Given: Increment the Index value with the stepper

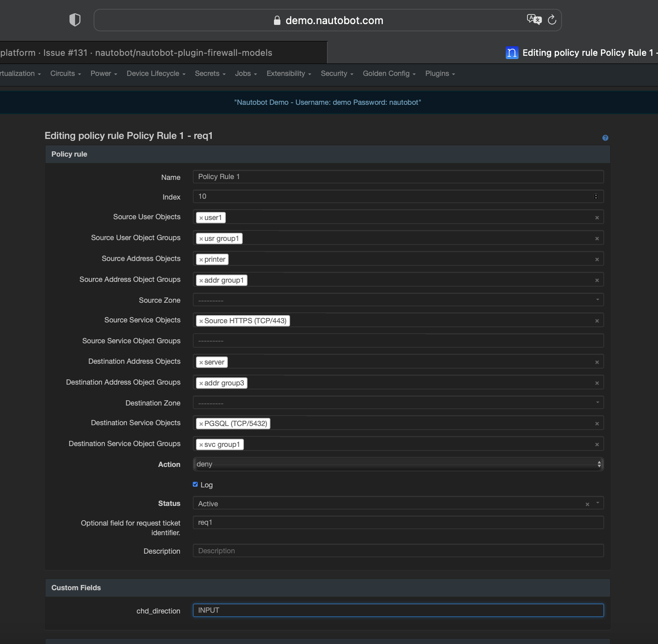Looking at the screenshot, I should (x=596, y=195).
